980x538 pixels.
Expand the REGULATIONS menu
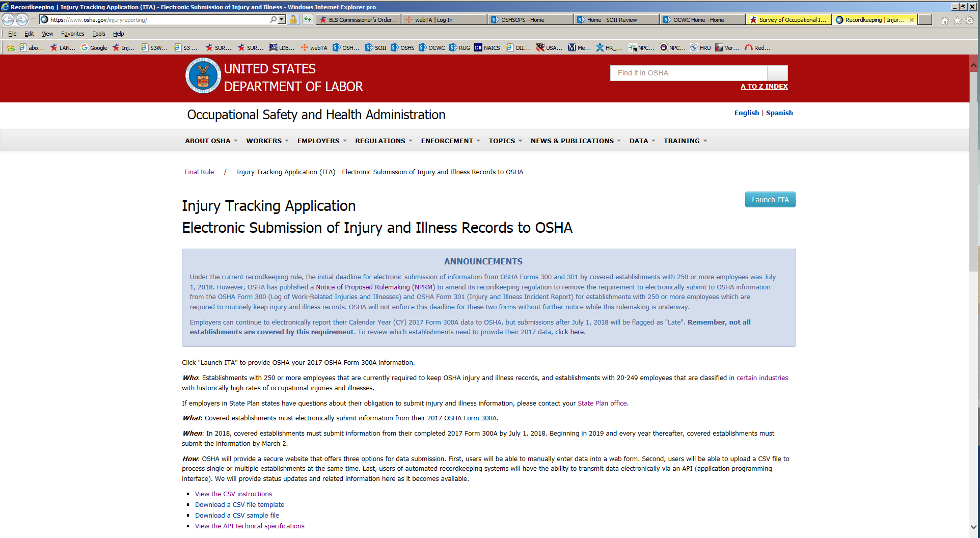(x=384, y=141)
